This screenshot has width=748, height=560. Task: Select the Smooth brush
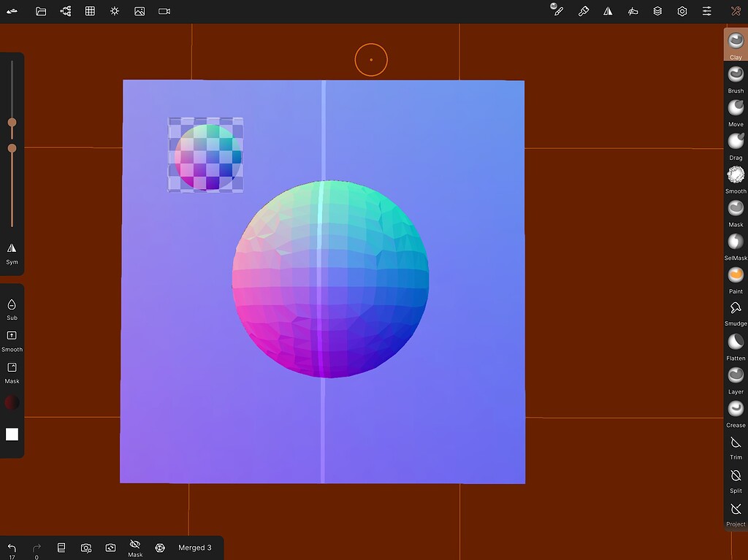[x=735, y=174]
